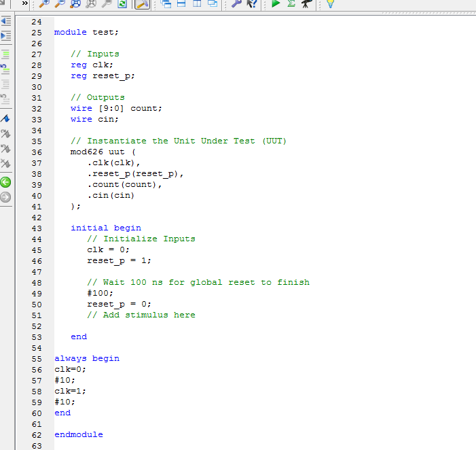Click the 'wire [9:0] count;' line
This screenshot has width=476, height=450.
116,109
